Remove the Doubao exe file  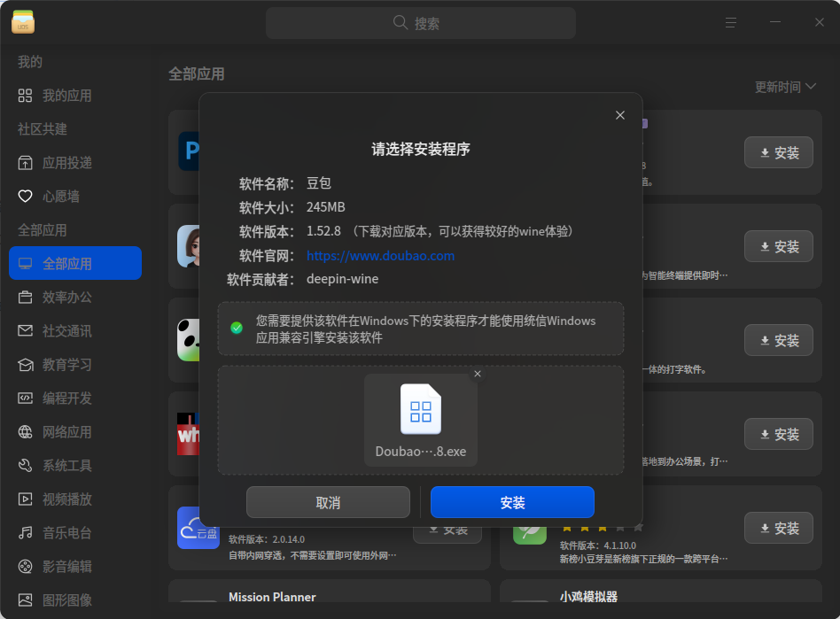(478, 374)
